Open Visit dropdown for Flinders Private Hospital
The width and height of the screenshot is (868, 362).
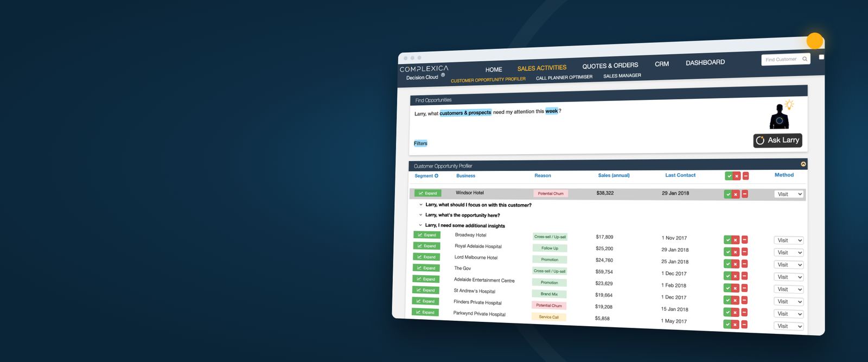(x=788, y=314)
